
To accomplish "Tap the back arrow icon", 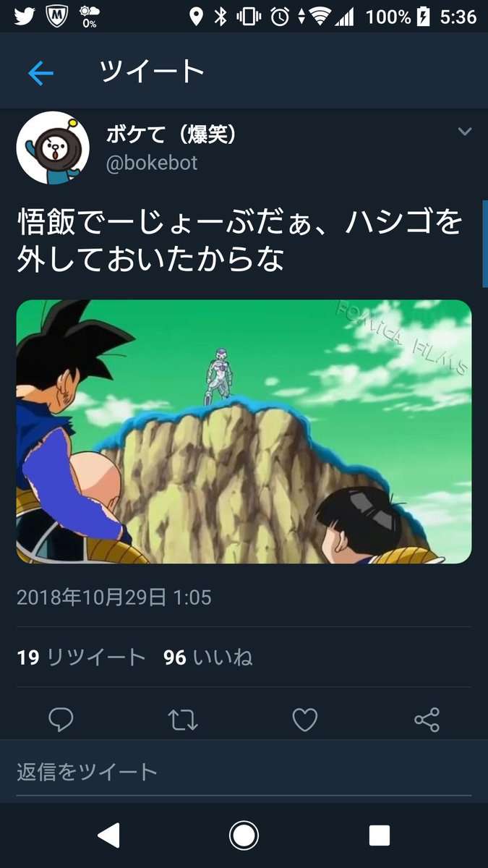I will 40,72.
